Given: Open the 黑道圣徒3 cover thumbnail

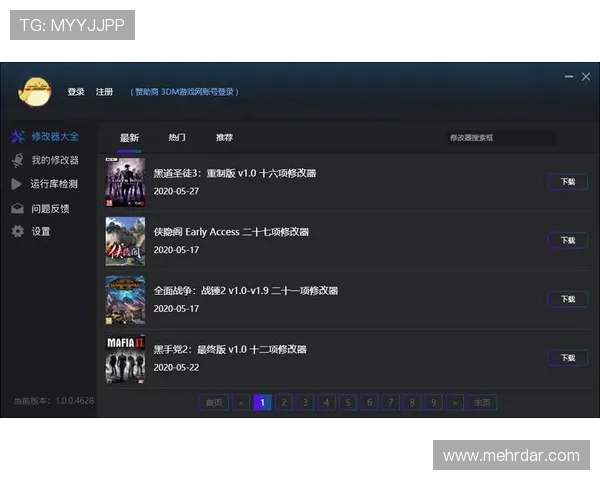Looking at the screenshot, I should 125,182.
